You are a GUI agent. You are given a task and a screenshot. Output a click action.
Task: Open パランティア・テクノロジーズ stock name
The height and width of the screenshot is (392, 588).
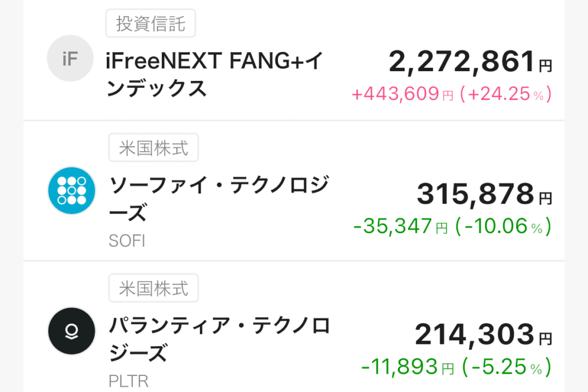[x=219, y=339]
